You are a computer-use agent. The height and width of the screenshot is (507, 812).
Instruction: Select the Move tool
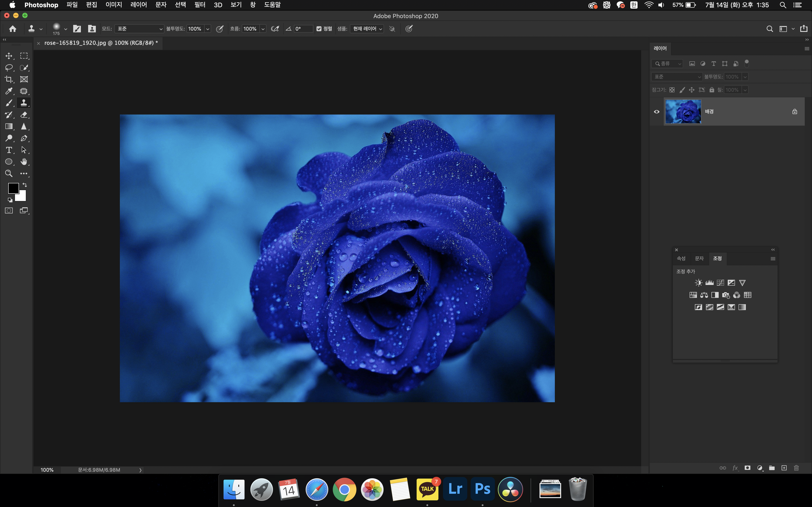[x=9, y=56]
